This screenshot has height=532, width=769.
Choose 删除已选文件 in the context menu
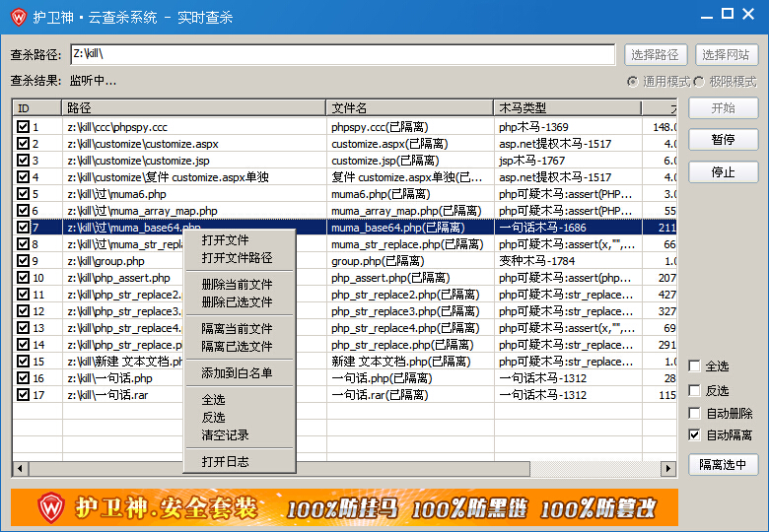coord(240,302)
